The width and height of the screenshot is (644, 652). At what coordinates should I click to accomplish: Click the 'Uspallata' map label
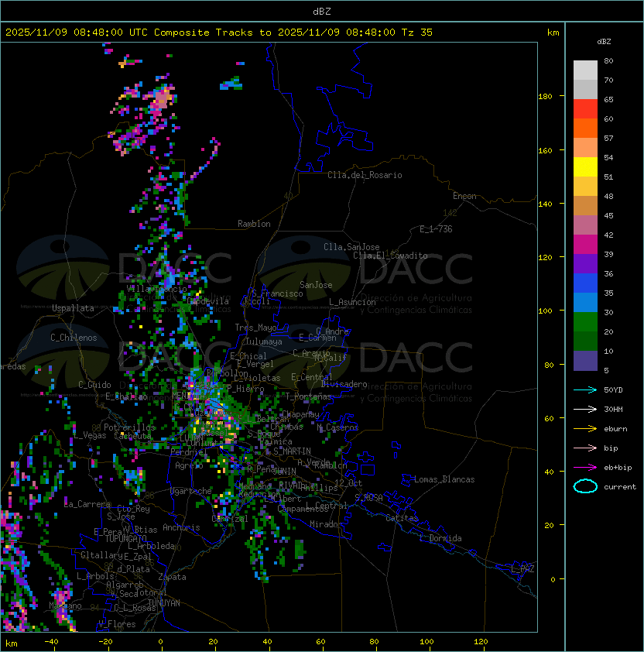[73, 308]
